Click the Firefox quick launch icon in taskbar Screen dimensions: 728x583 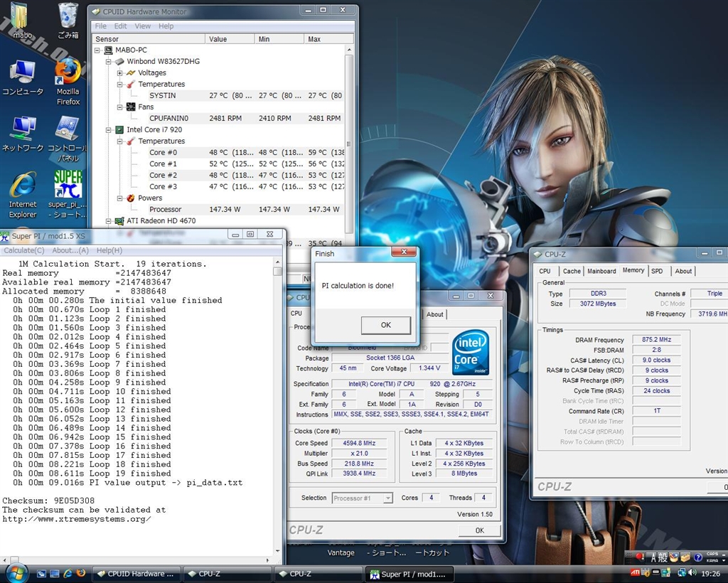(x=80, y=573)
